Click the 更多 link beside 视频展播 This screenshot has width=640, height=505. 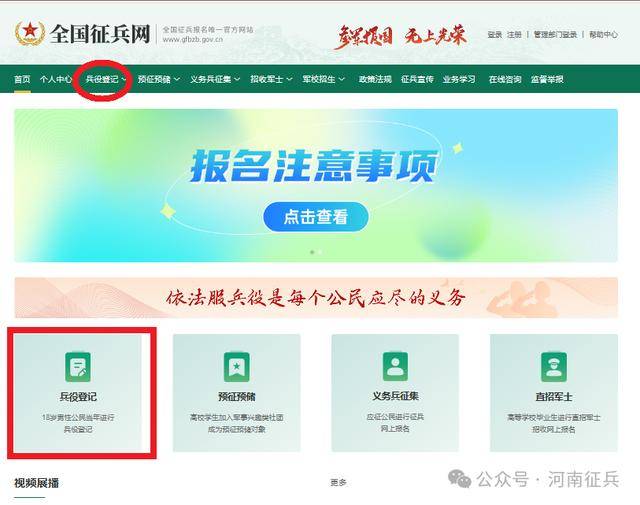[x=338, y=483]
